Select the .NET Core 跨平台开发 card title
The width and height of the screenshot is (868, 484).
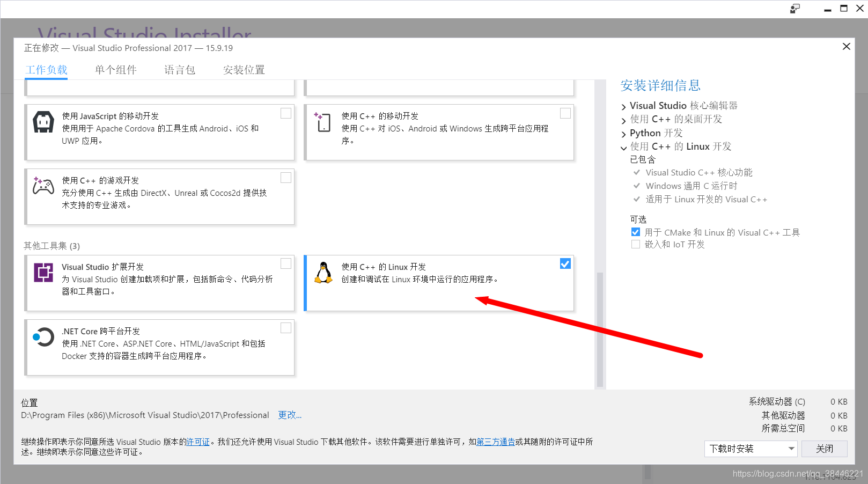(x=101, y=331)
